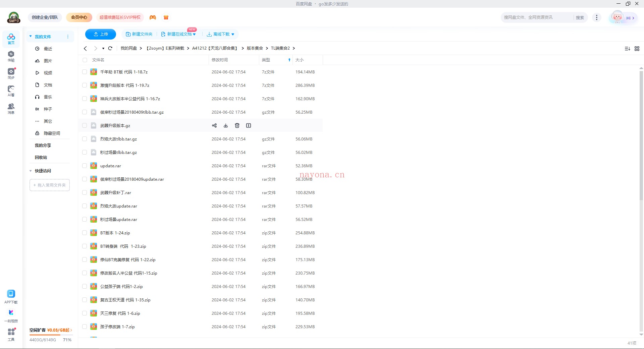Check the 千年劫 BT版 代码 1-18.7z file
644x349 pixels.
pyautogui.click(x=85, y=72)
